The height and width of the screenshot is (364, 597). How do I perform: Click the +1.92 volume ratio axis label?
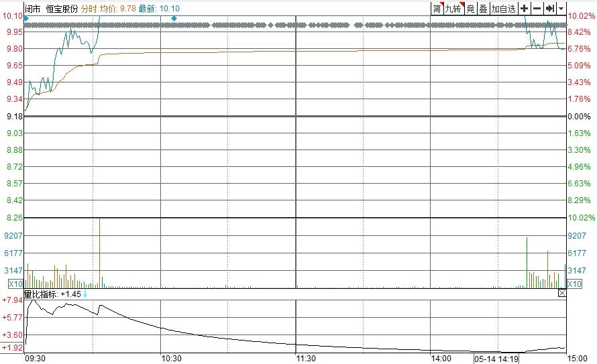point(13,347)
